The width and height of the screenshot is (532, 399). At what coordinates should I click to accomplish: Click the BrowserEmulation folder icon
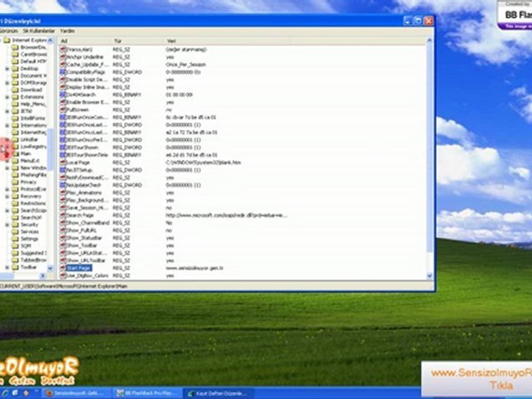coord(15,48)
